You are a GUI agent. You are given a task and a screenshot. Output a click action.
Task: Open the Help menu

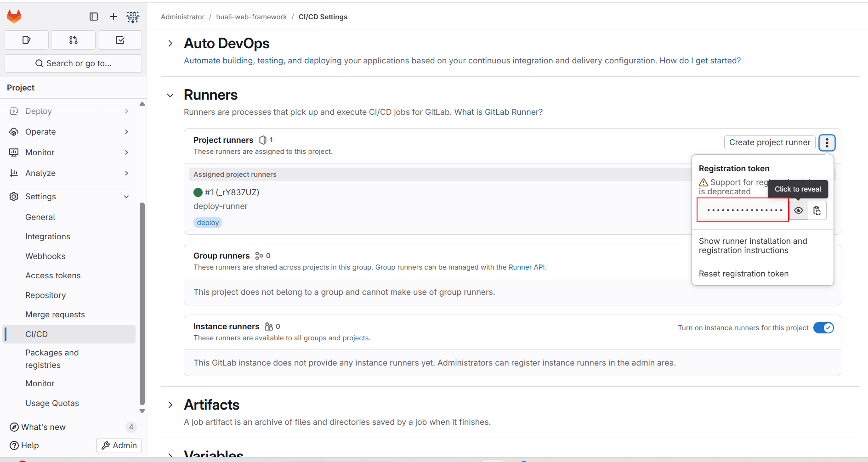coord(24,445)
